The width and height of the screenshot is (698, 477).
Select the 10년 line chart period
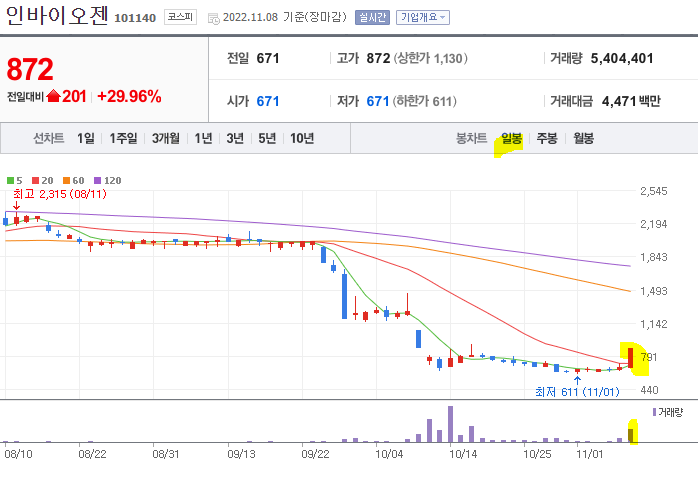(302, 138)
